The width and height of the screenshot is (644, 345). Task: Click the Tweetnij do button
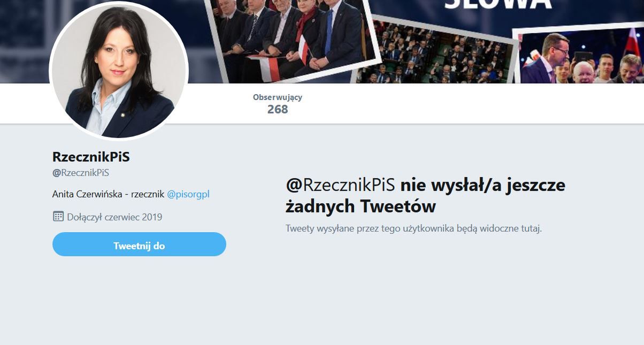coord(139,244)
